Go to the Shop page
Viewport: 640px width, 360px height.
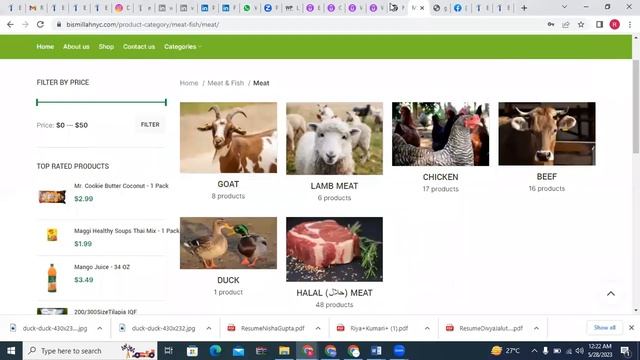(106, 47)
